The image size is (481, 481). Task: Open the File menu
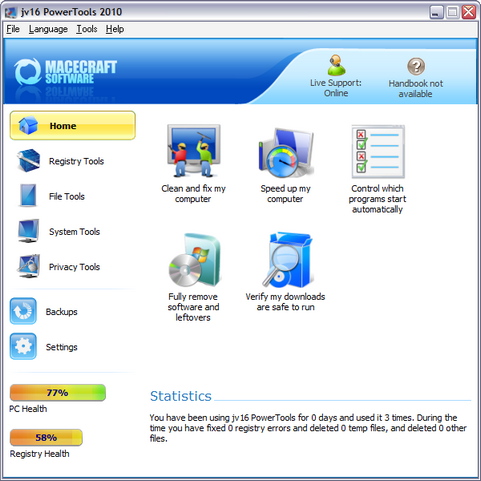(x=13, y=29)
